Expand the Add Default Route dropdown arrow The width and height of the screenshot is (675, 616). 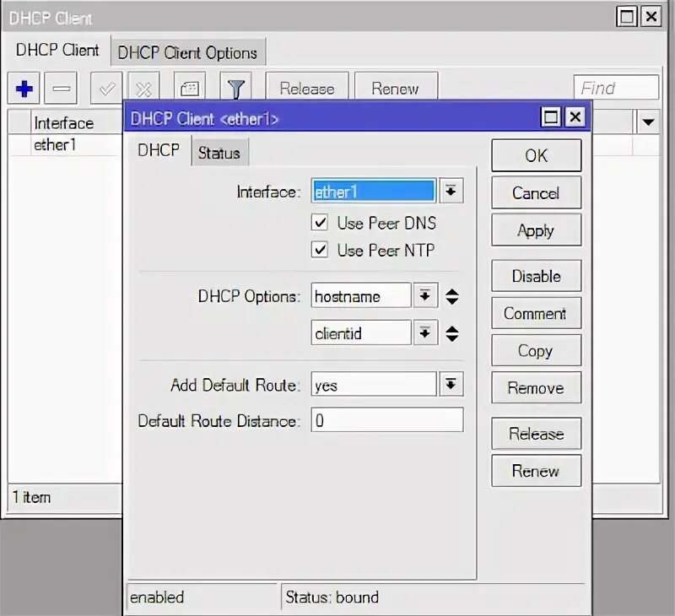(451, 384)
